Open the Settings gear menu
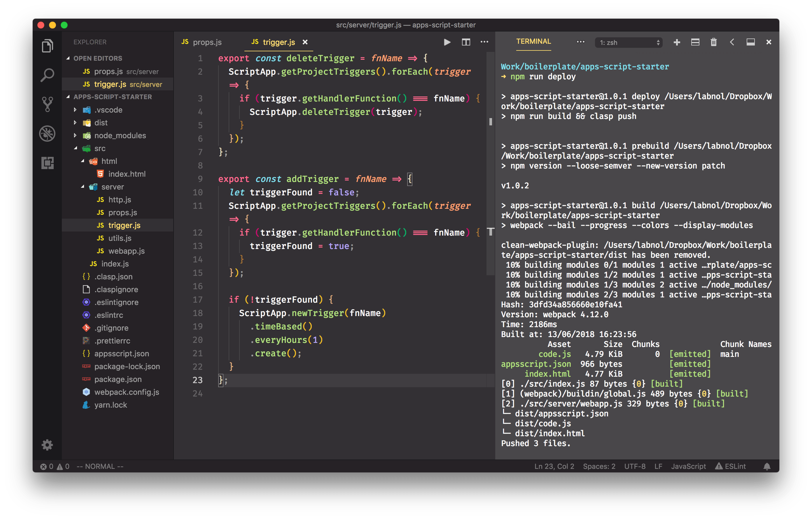 point(47,445)
